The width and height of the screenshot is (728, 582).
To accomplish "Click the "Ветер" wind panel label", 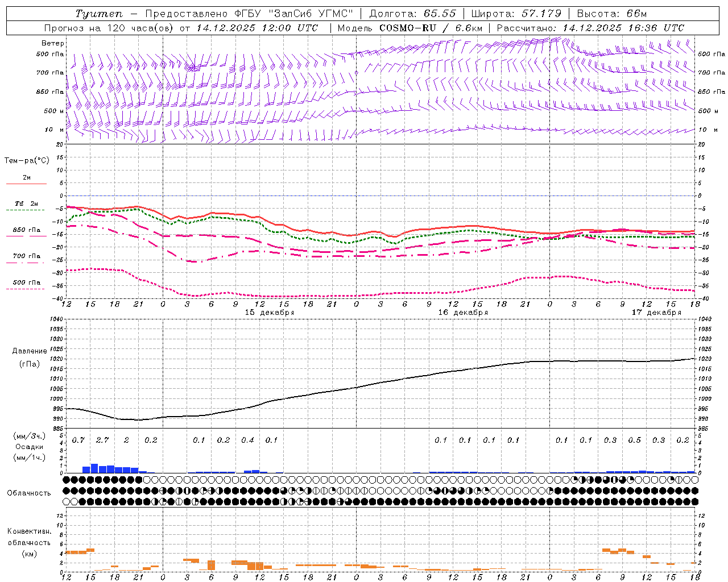I will tap(53, 43).
